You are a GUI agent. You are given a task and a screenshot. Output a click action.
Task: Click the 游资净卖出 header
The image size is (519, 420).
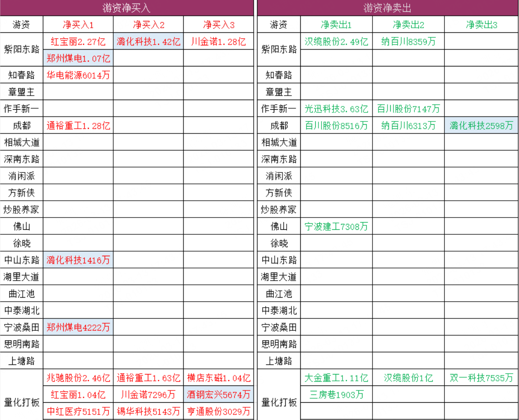coord(388,8)
